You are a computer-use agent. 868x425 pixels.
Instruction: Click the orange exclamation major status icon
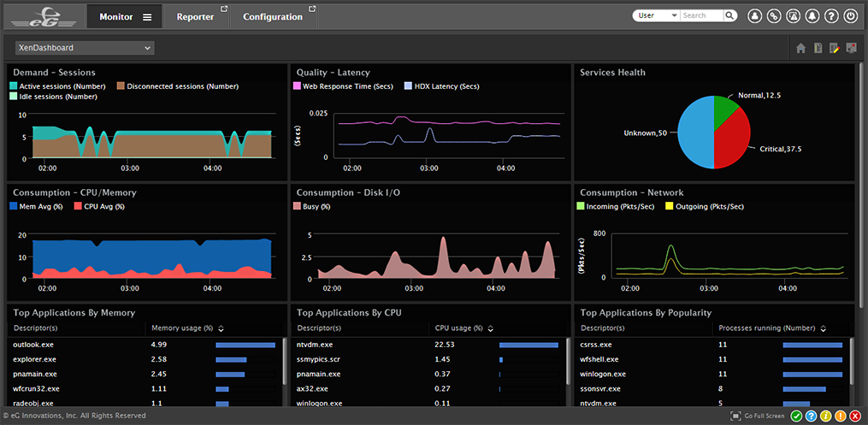click(x=840, y=416)
